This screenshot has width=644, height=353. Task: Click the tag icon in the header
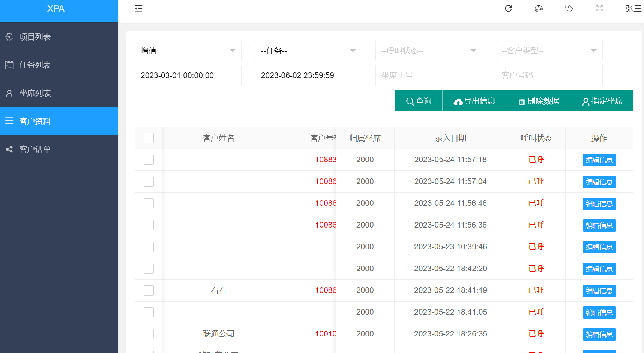(569, 8)
